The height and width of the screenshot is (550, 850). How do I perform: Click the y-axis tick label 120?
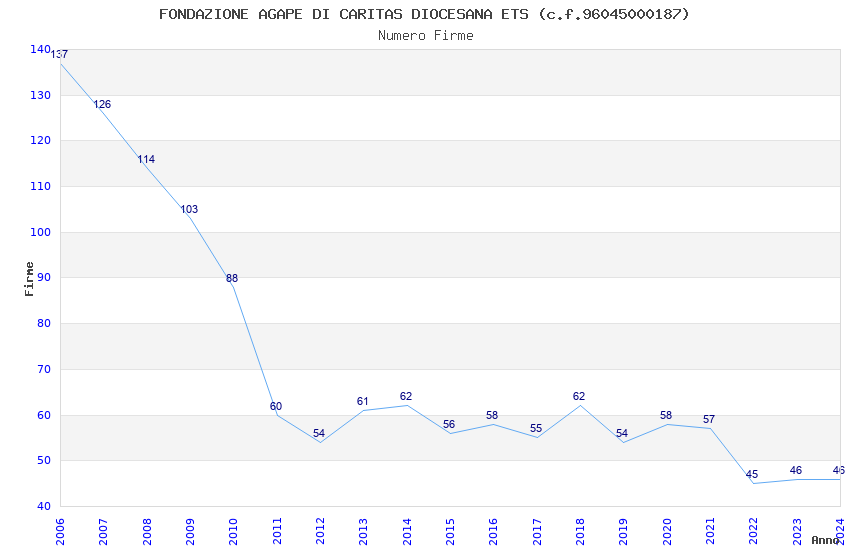point(40,140)
